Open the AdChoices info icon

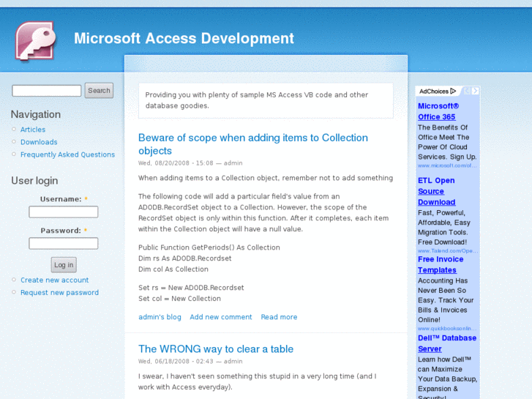point(453,91)
